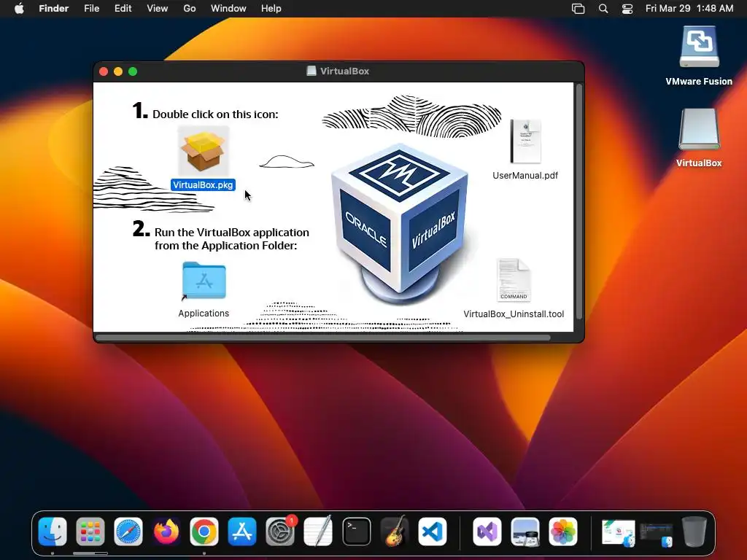Click the horizontal scrollbar of VirtualBox window
Screen dimensions: 747x560
coord(323,338)
